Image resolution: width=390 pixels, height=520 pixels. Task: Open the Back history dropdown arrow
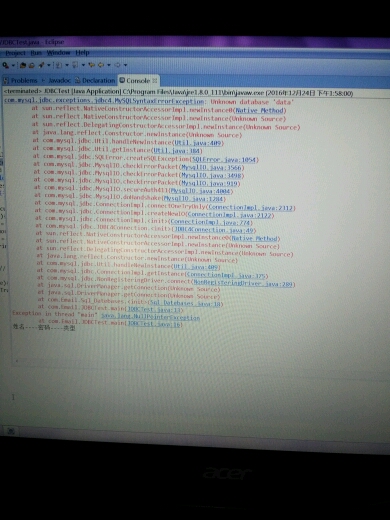point(109,65)
